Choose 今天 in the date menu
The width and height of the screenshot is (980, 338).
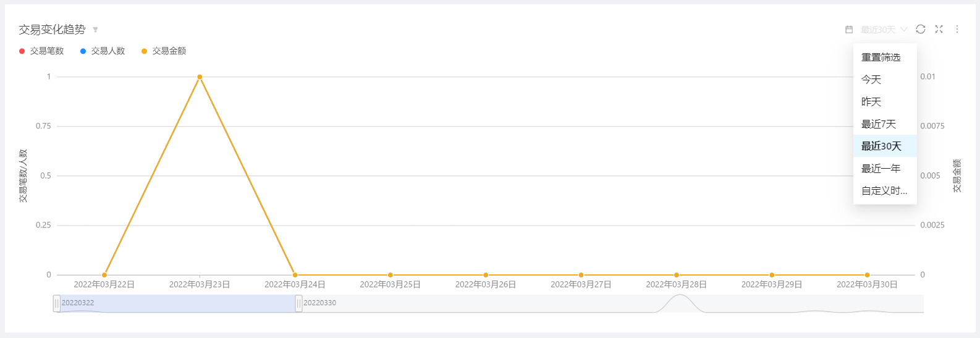871,80
